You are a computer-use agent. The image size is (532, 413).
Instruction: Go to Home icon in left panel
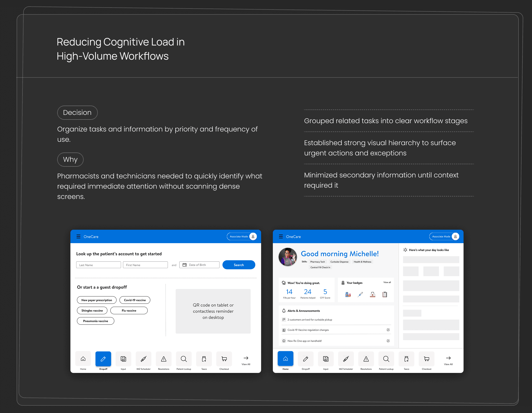point(83,359)
